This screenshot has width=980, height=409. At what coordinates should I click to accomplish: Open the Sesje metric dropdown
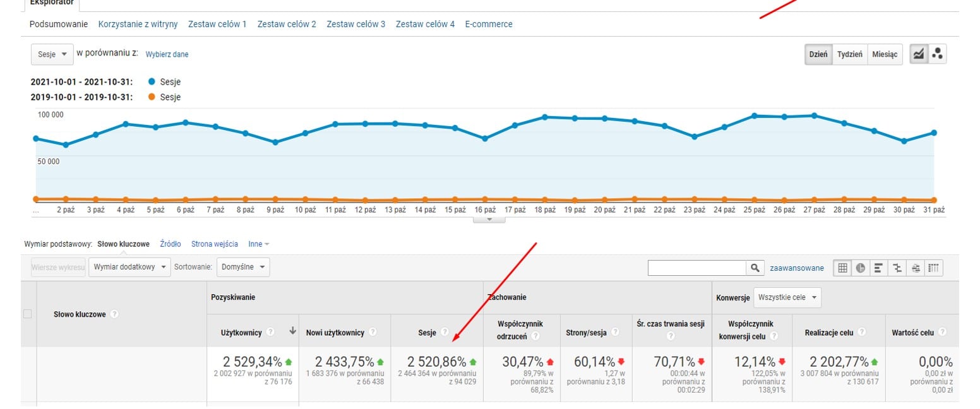tap(52, 54)
